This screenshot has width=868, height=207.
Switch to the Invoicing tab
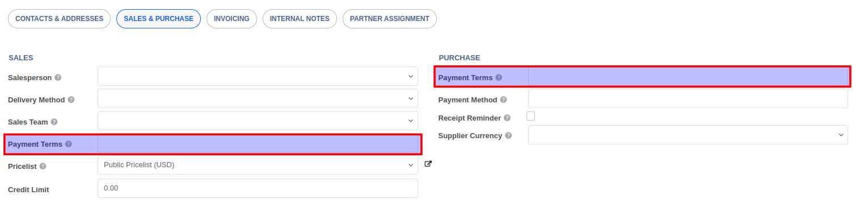tap(231, 19)
